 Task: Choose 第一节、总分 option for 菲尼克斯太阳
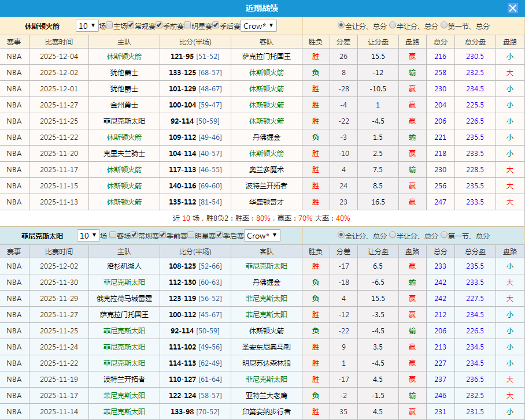[444, 236]
